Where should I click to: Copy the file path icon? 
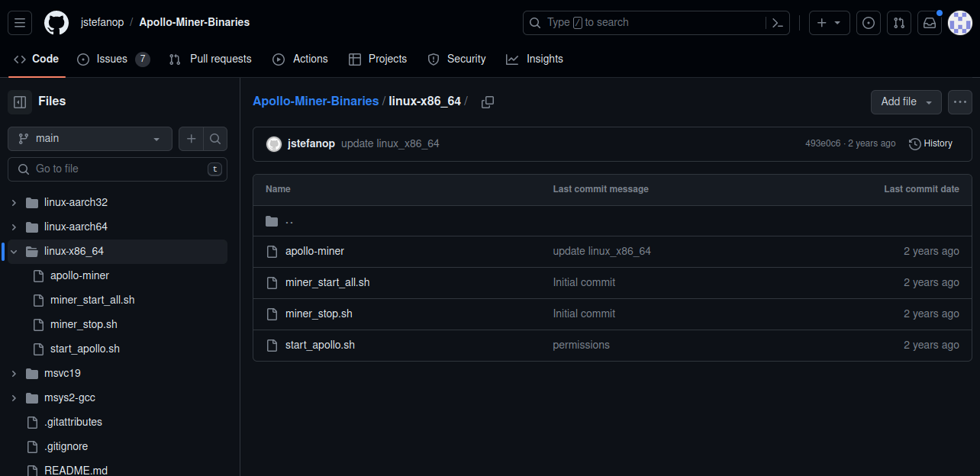click(488, 101)
